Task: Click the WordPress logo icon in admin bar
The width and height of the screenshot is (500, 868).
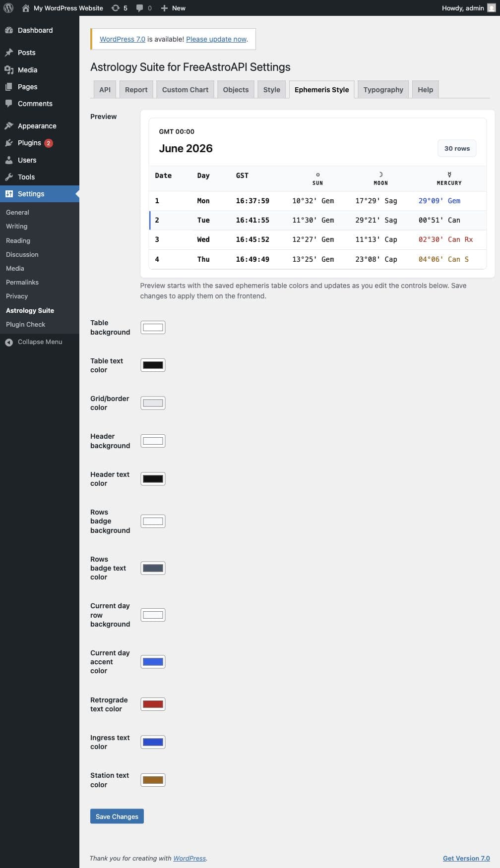Action: pos(8,8)
